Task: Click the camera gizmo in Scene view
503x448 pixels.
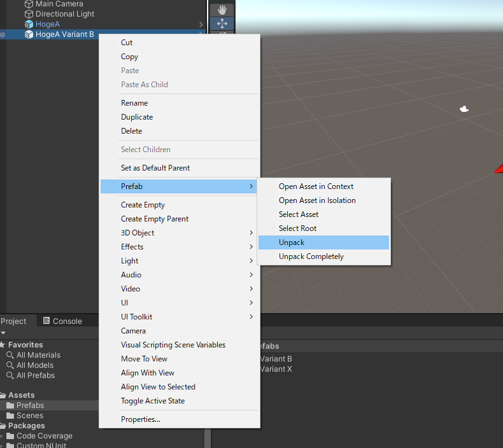Action: point(464,109)
